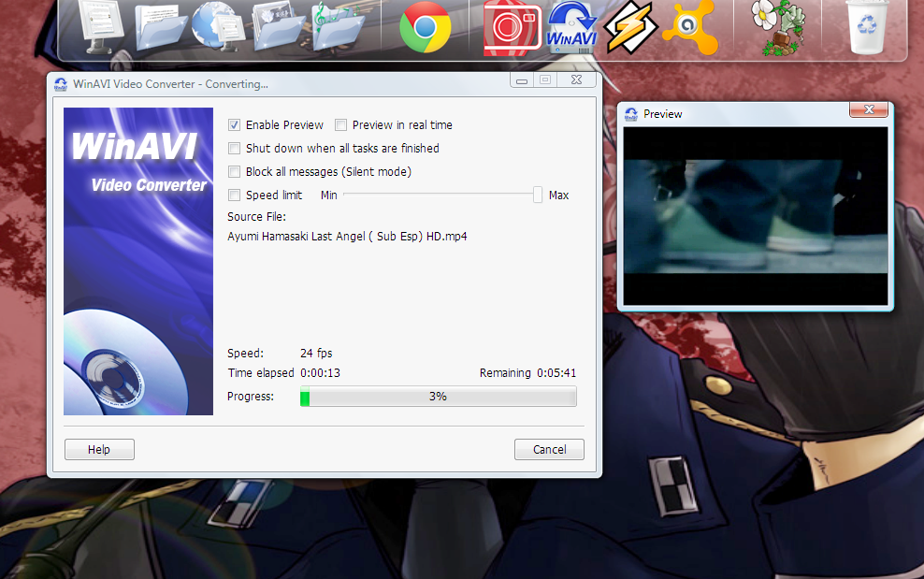Screen dimensions: 924x579
Task: Launch Plants vs Zombies from the dock
Action: [x=776, y=28]
